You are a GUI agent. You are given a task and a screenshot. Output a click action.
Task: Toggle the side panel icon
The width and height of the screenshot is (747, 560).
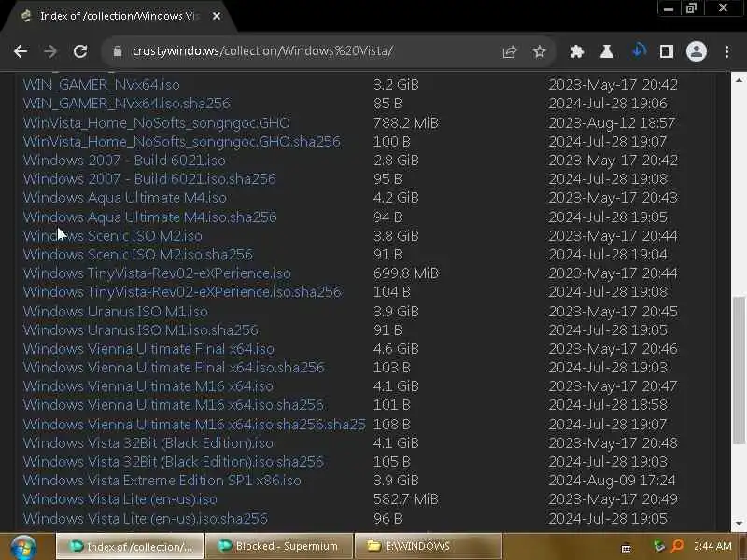pyautogui.click(x=667, y=51)
